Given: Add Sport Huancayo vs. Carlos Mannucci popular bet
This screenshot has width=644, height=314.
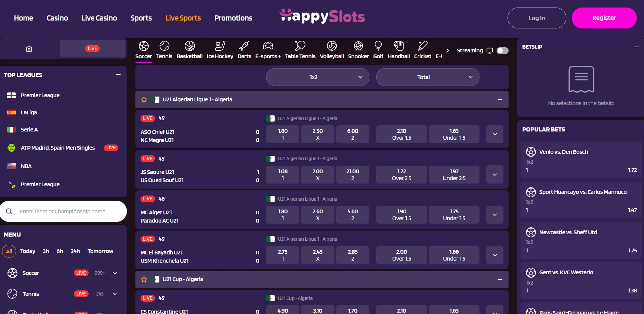Looking at the screenshot, I should 581,201.
